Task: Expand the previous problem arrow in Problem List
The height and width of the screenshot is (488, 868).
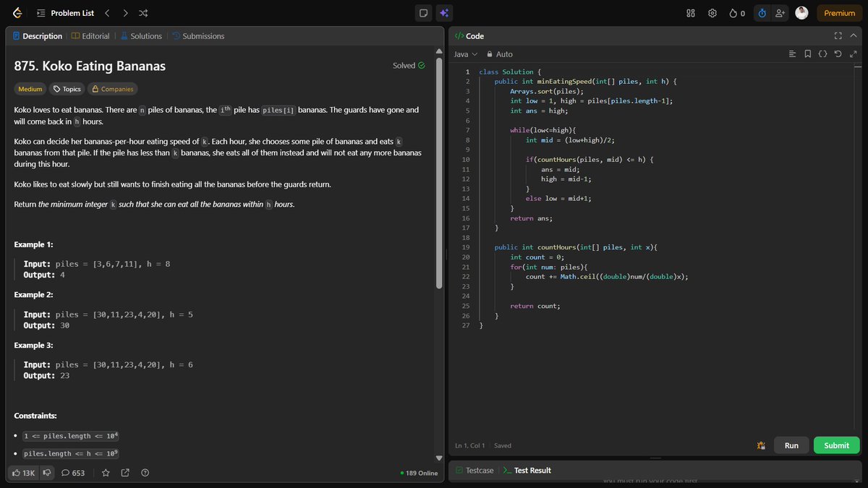Action: tap(108, 12)
